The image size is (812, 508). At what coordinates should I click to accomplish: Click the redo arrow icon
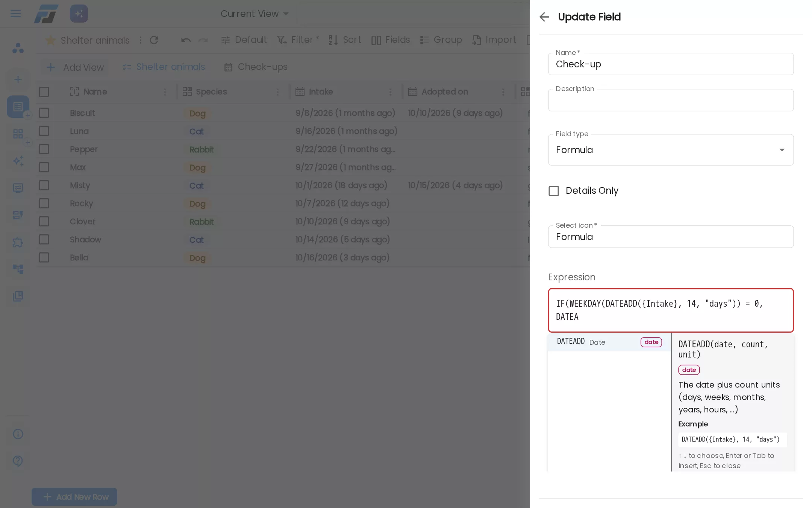pyautogui.click(x=203, y=40)
